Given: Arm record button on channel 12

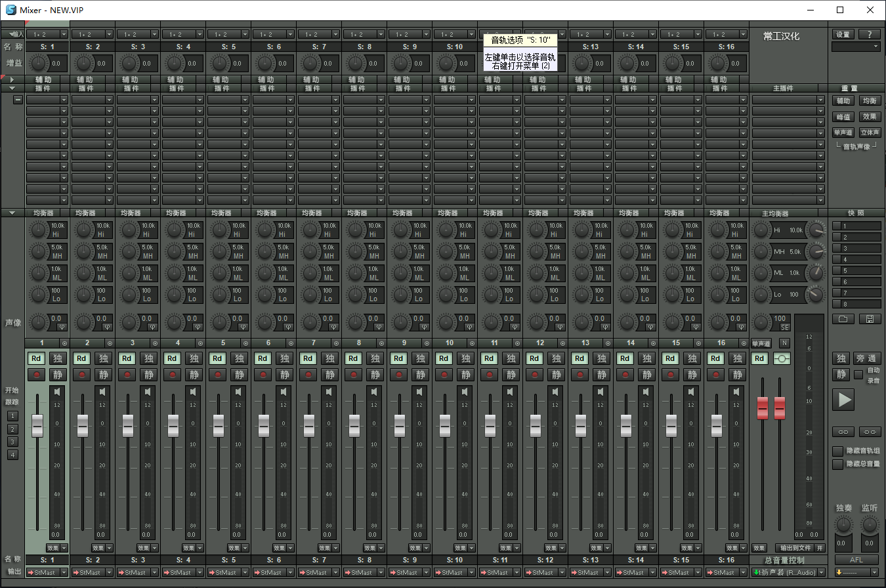Looking at the screenshot, I should [x=535, y=375].
